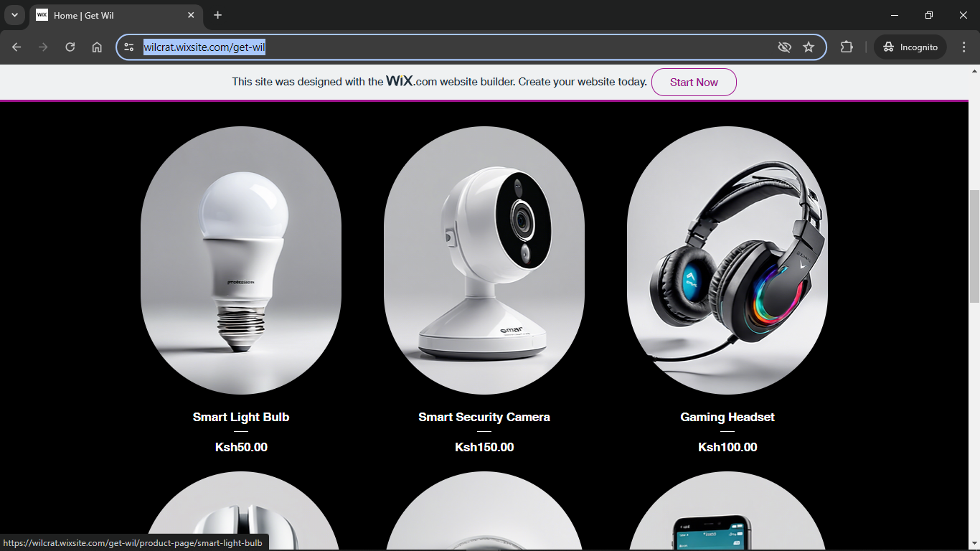This screenshot has height=551, width=980.
Task: Open the Chrome three-dot menu
Action: coord(963,47)
